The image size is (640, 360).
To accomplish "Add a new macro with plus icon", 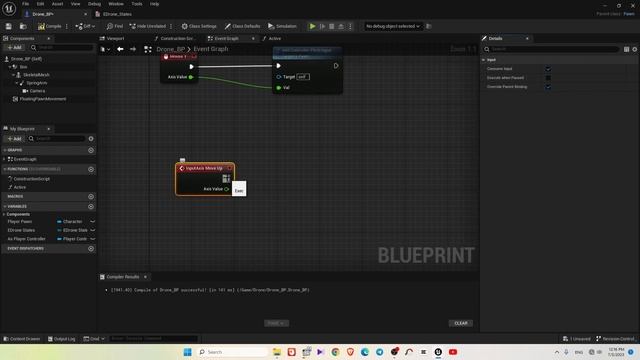I will pyautogui.click(x=91, y=196).
